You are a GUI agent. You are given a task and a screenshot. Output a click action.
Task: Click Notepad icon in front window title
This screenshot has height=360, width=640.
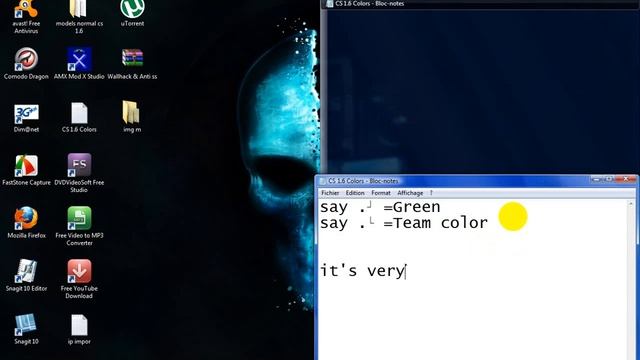[322, 181]
